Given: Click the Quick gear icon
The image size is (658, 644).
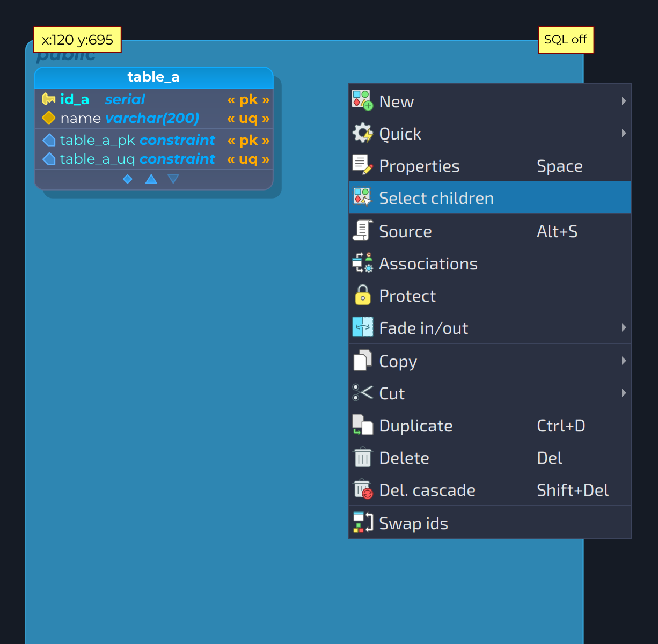Looking at the screenshot, I should pyautogui.click(x=362, y=133).
